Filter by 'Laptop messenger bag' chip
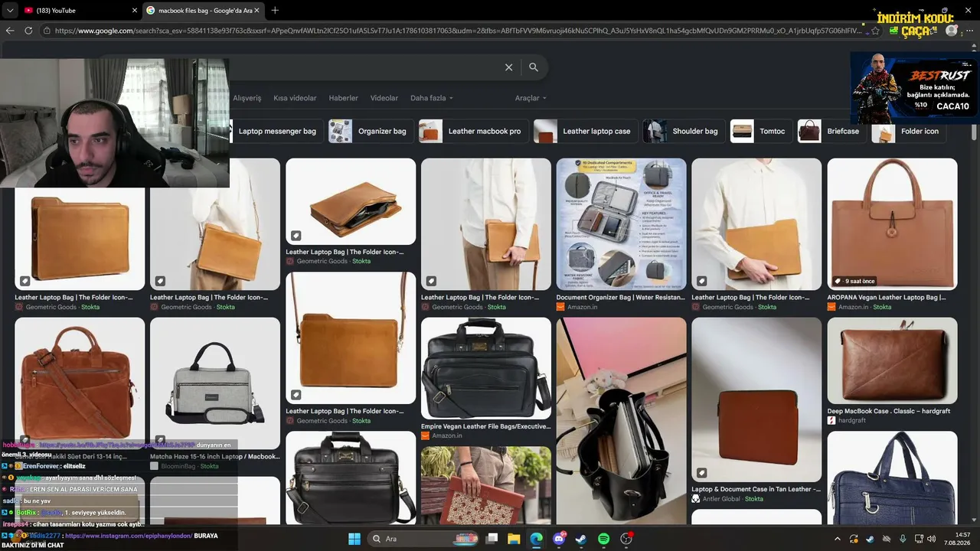Image resolution: width=980 pixels, height=551 pixels. tap(276, 131)
